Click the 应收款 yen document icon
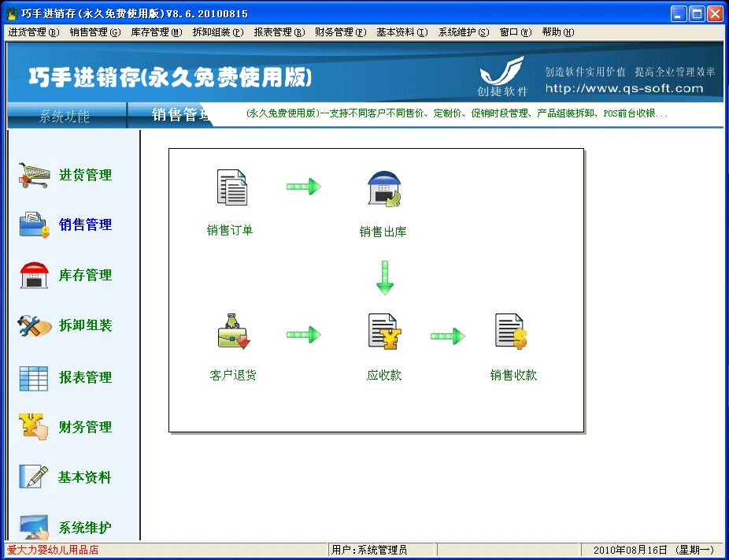This screenshot has width=729, height=560. (x=384, y=331)
